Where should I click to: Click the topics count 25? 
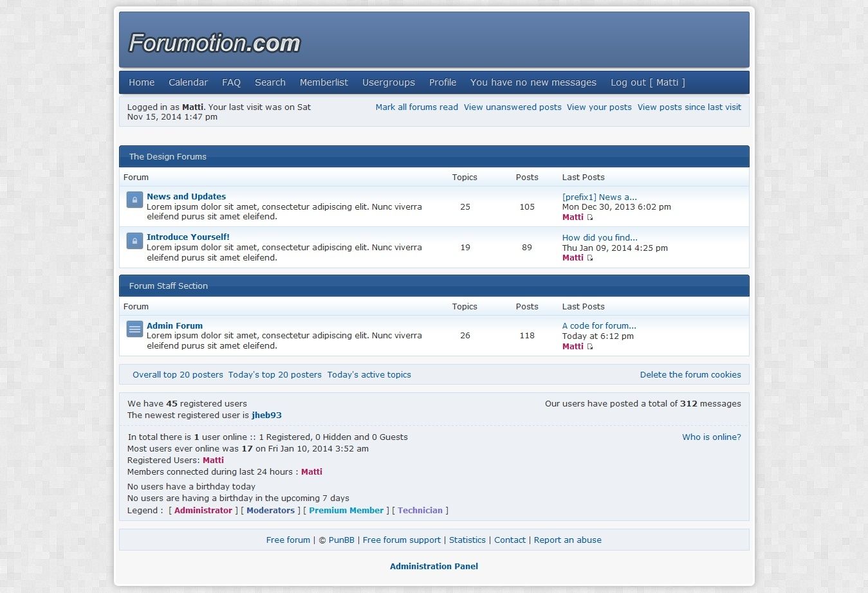click(x=465, y=207)
